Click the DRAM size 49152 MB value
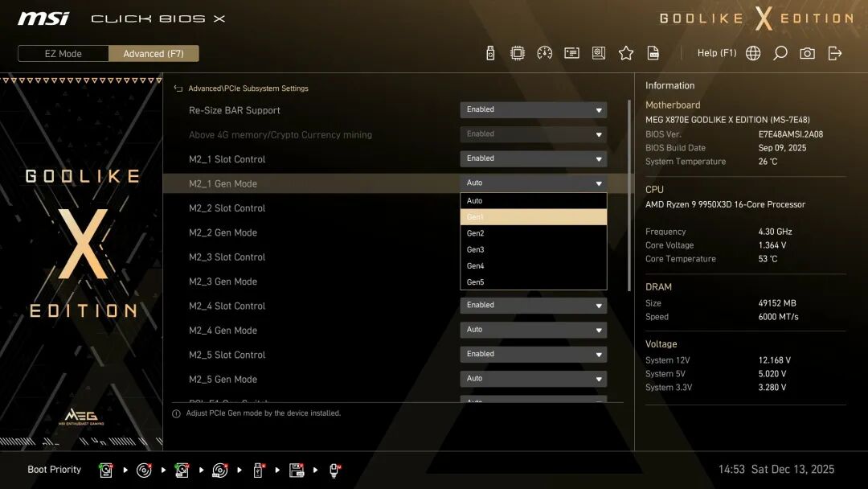The image size is (868, 489). click(777, 303)
